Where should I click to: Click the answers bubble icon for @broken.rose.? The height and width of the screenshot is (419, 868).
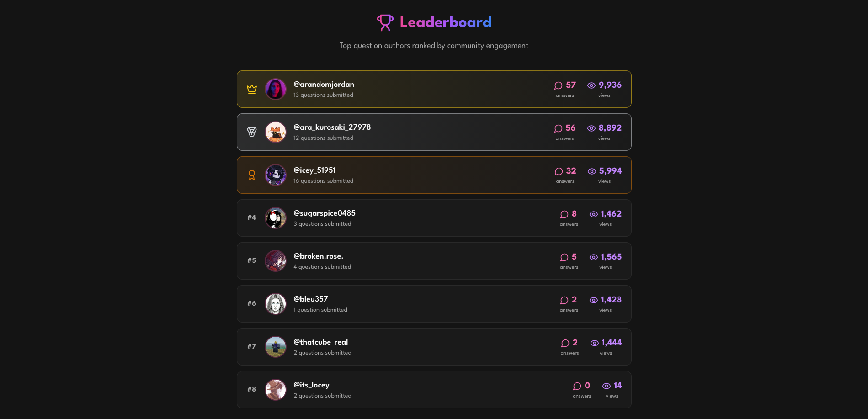point(564,257)
